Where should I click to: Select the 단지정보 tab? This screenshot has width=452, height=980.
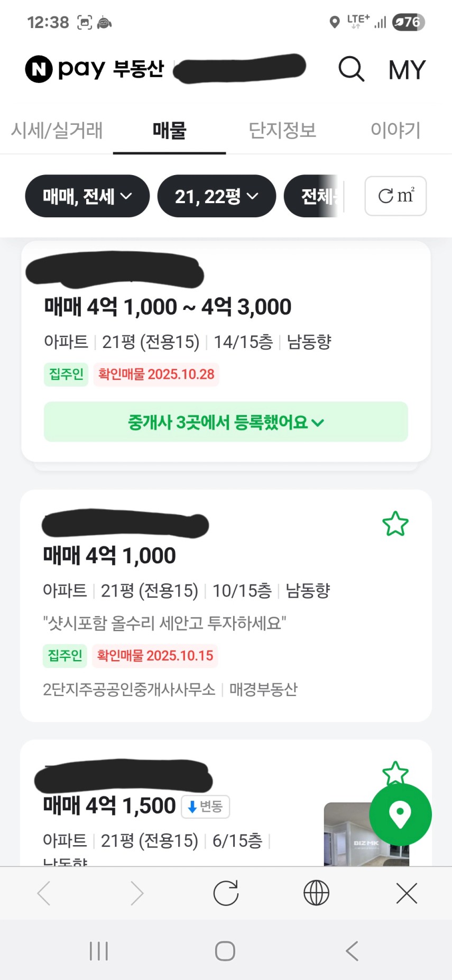[282, 130]
